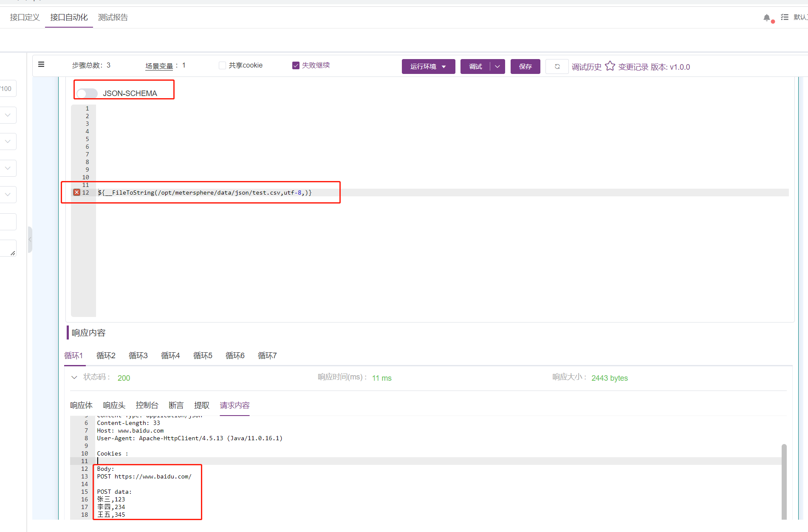Open the 断言 tab

click(176, 405)
